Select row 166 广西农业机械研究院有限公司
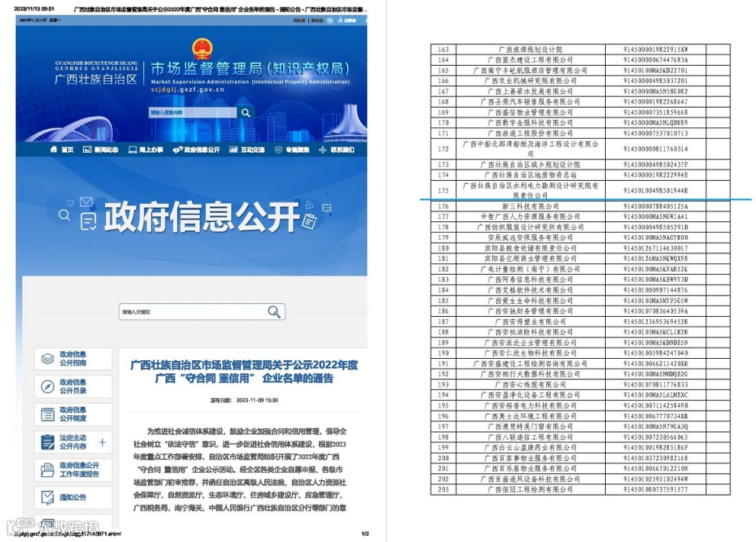Screen dimensions: 756x542 tap(580, 81)
